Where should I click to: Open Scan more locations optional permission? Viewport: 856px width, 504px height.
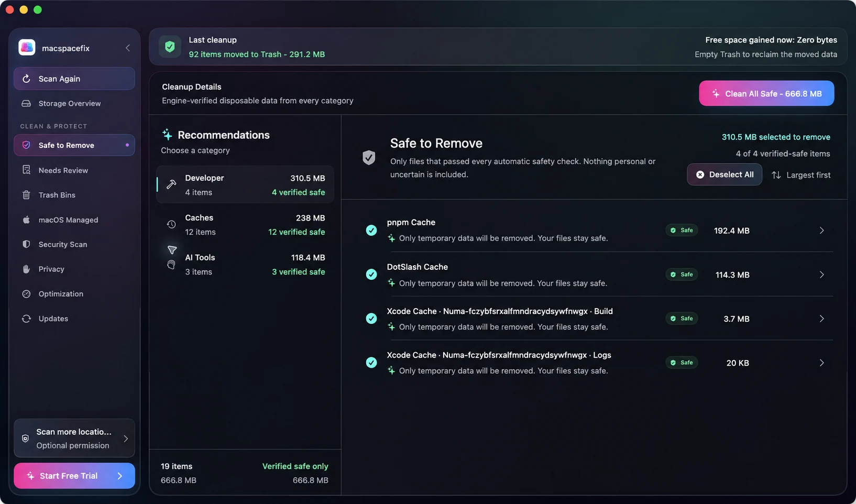[x=74, y=439]
